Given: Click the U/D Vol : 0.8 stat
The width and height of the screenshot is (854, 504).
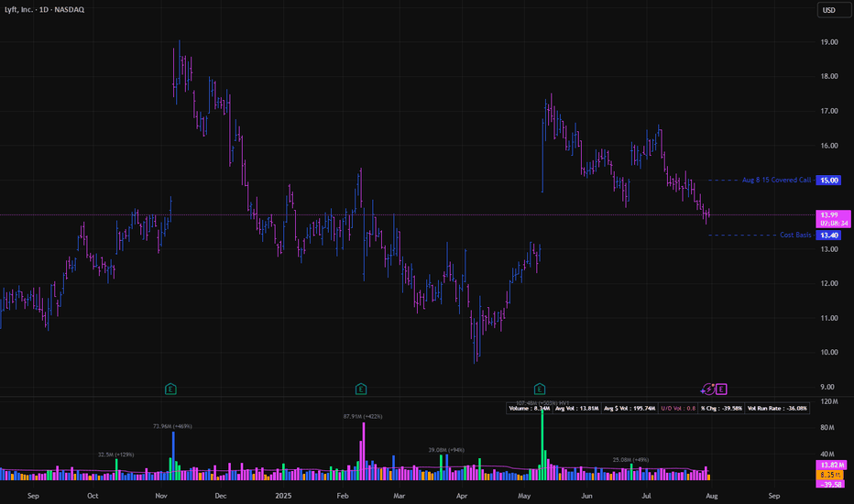Looking at the screenshot, I should coord(678,408).
